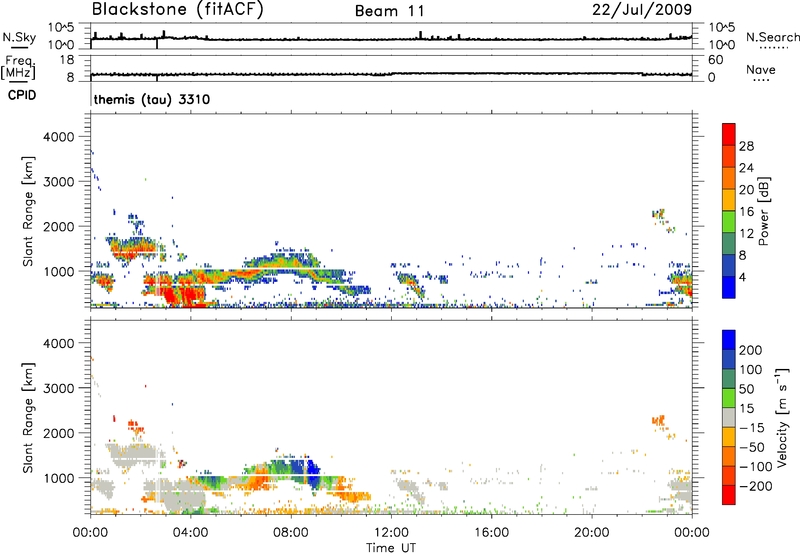Click the "-50" tick on velocity colorbar
Screen dimensions: 800x554
click(752, 447)
